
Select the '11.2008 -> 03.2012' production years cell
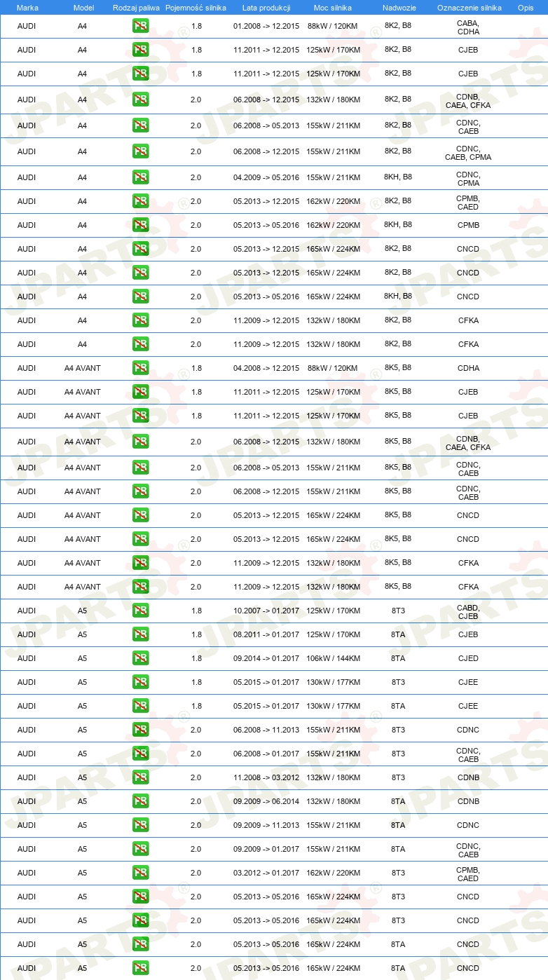coord(266,777)
